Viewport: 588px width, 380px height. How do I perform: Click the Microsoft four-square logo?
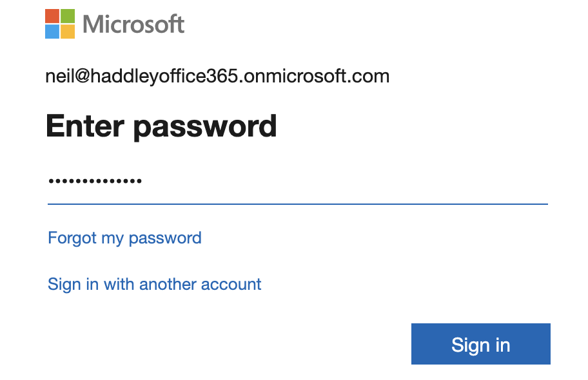pyautogui.click(x=61, y=24)
